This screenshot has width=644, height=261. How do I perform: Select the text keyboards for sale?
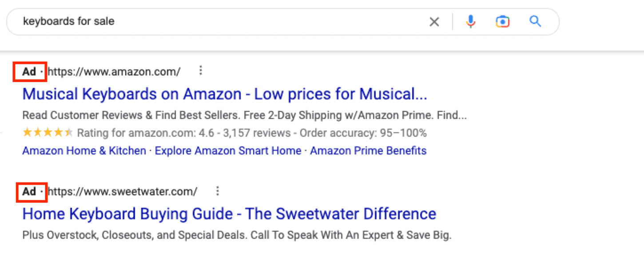[x=69, y=21]
